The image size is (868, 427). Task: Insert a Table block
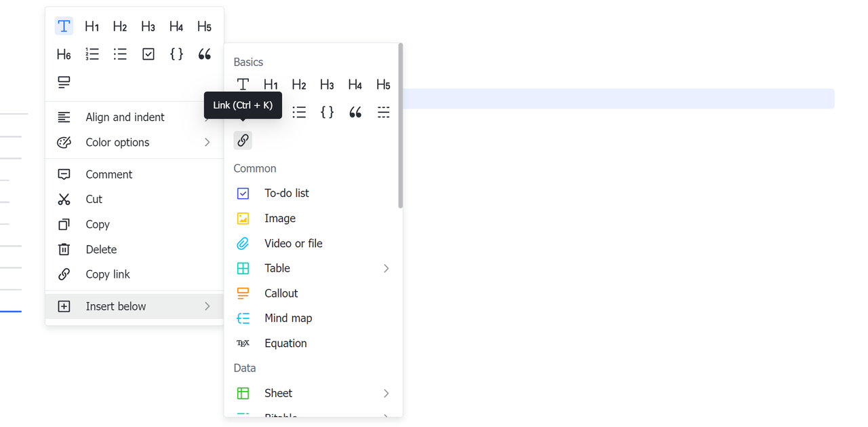click(312, 268)
